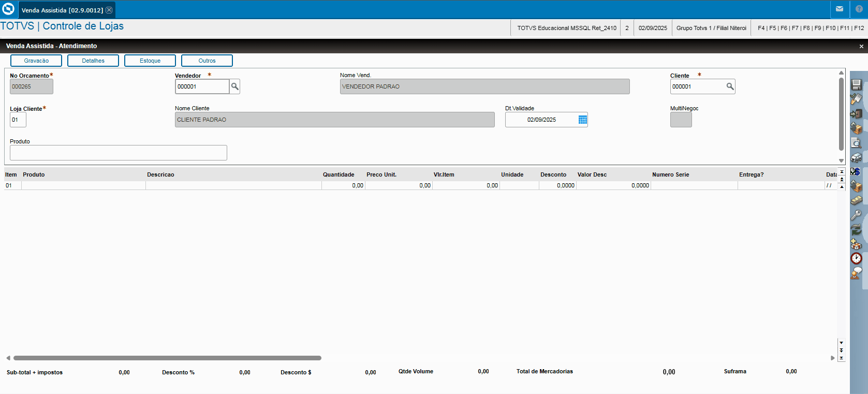Screen dimensions: 868x394
Task: Click the upper box with dollar sign icon
Action: tap(857, 128)
